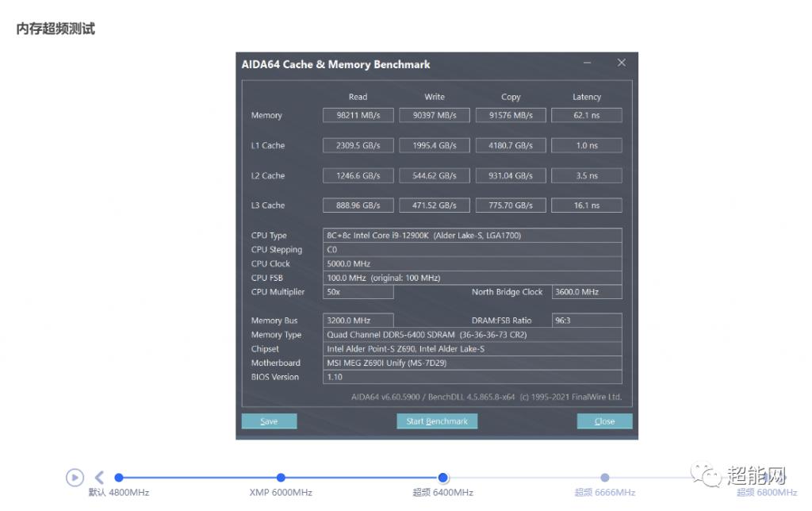
Task: Select the 默认 4800MHz timeline point
Action: tap(119, 478)
